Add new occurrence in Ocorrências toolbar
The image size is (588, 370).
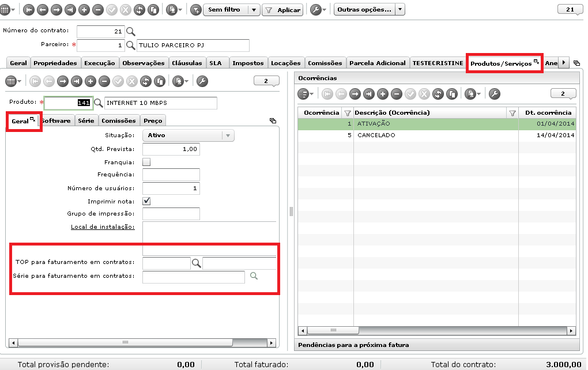pyautogui.click(x=383, y=94)
